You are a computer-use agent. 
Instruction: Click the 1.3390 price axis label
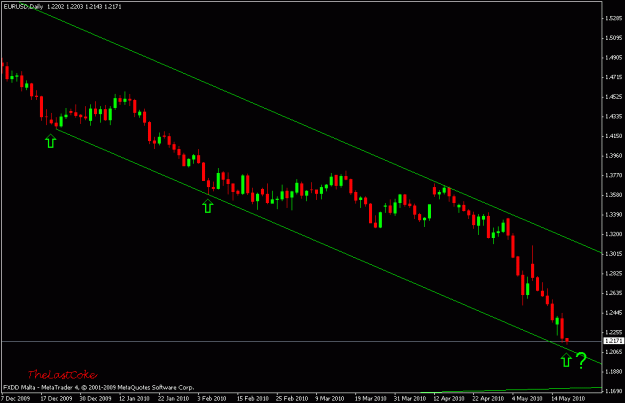point(613,214)
